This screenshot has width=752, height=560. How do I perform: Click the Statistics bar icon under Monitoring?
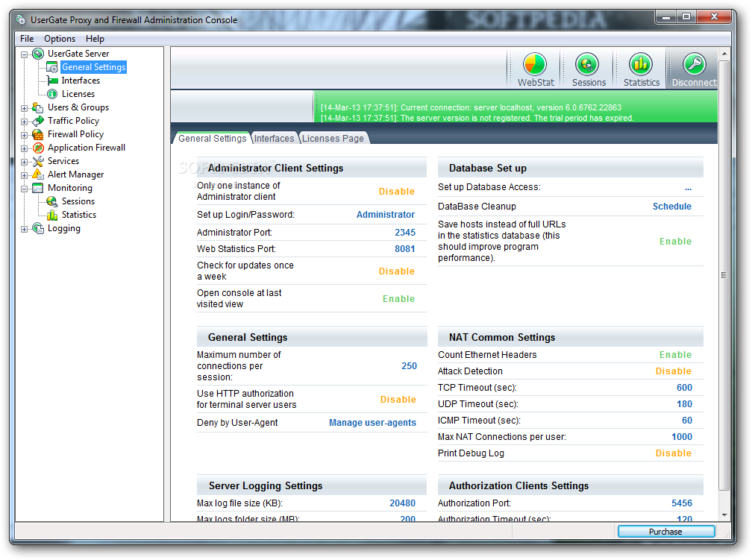[52, 215]
